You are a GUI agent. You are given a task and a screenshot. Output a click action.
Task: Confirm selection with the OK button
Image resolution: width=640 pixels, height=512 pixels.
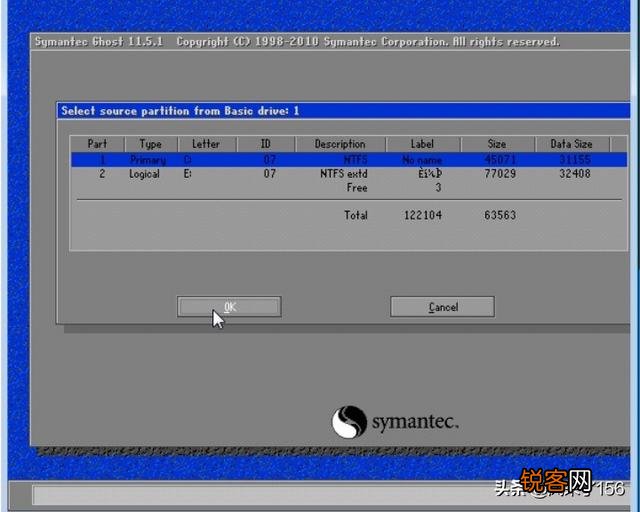pos(229,307)
